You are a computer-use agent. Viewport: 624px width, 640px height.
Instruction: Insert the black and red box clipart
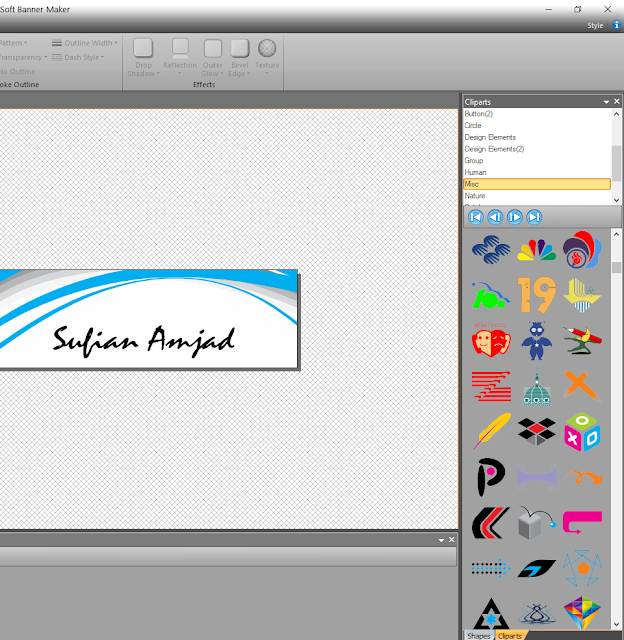click(x=536, y=431)
